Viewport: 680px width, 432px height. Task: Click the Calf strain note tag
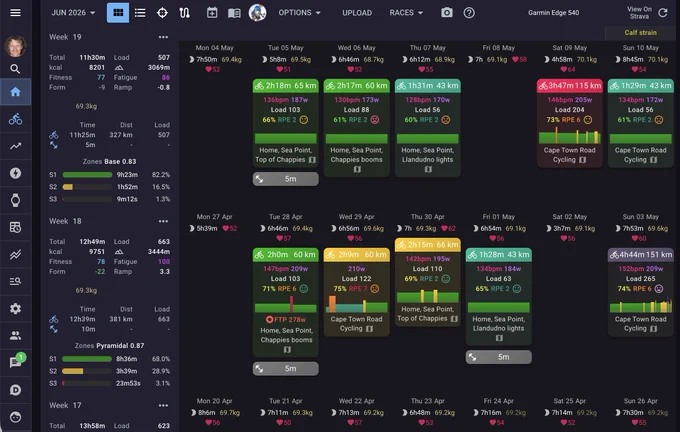641,33
